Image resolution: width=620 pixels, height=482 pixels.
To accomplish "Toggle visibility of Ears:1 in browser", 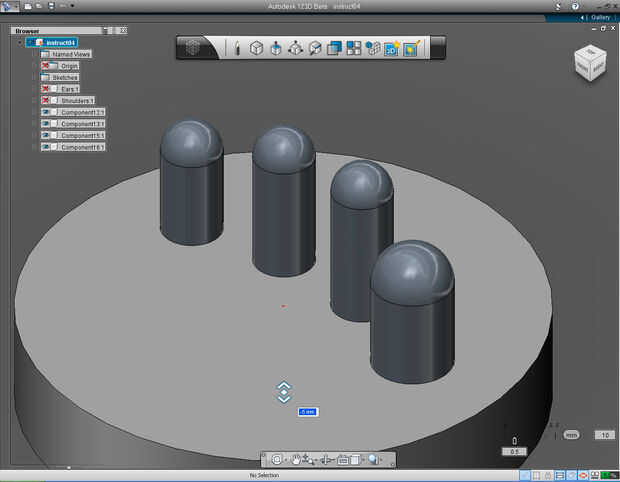I will pyautogui.click(x=46, y=89).
